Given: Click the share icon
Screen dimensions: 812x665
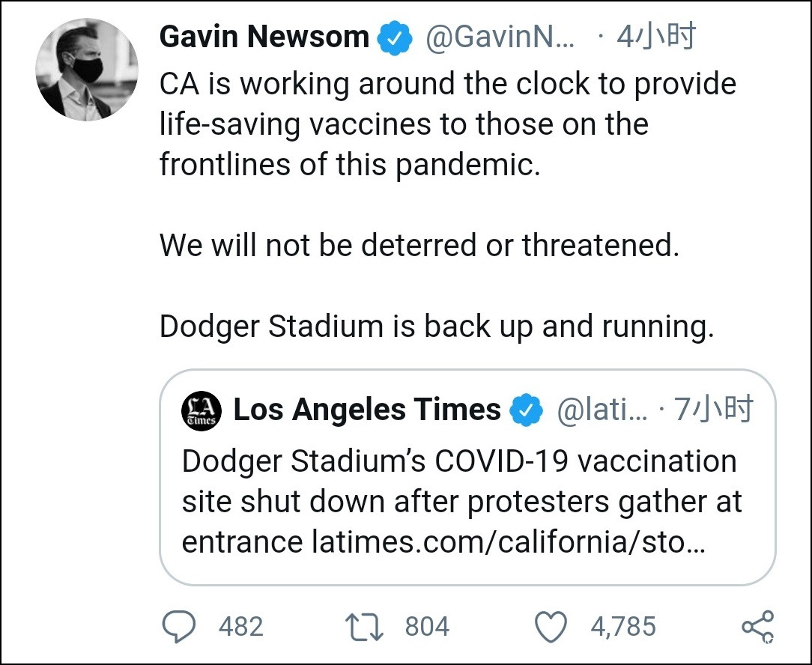Looking at the screenshot, I should coord(757,627).
